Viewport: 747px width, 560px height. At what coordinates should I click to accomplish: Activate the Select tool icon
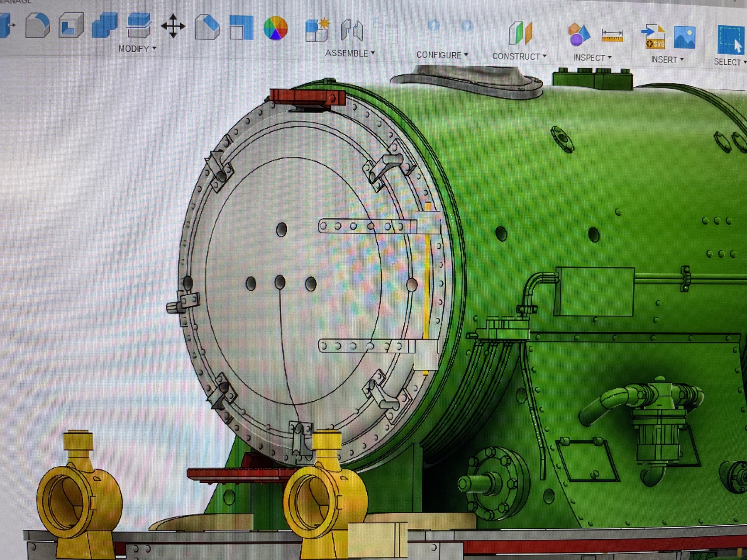(x=731, y=39)
